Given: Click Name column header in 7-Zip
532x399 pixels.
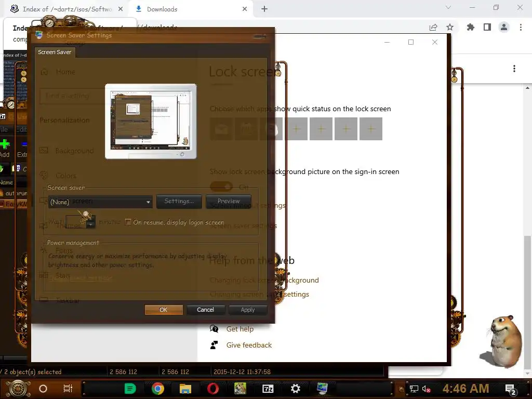Looking at the screenshot, I should pyautogui.click(x=6, y=182).
